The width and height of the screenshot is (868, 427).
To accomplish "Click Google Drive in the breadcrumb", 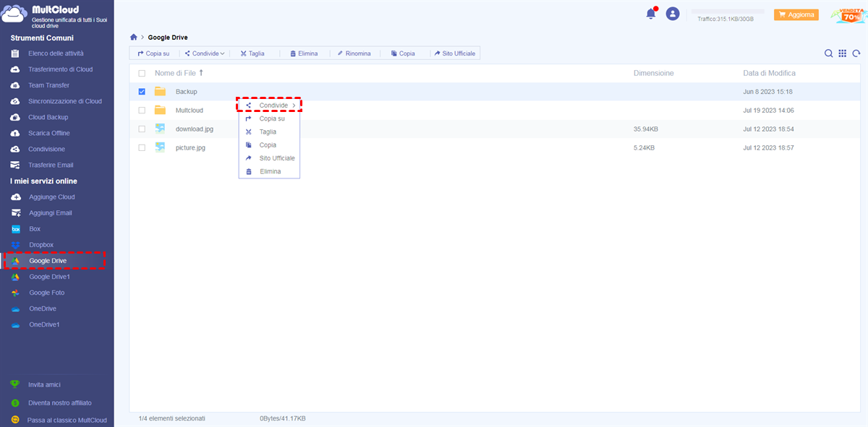I will point(168,37).
